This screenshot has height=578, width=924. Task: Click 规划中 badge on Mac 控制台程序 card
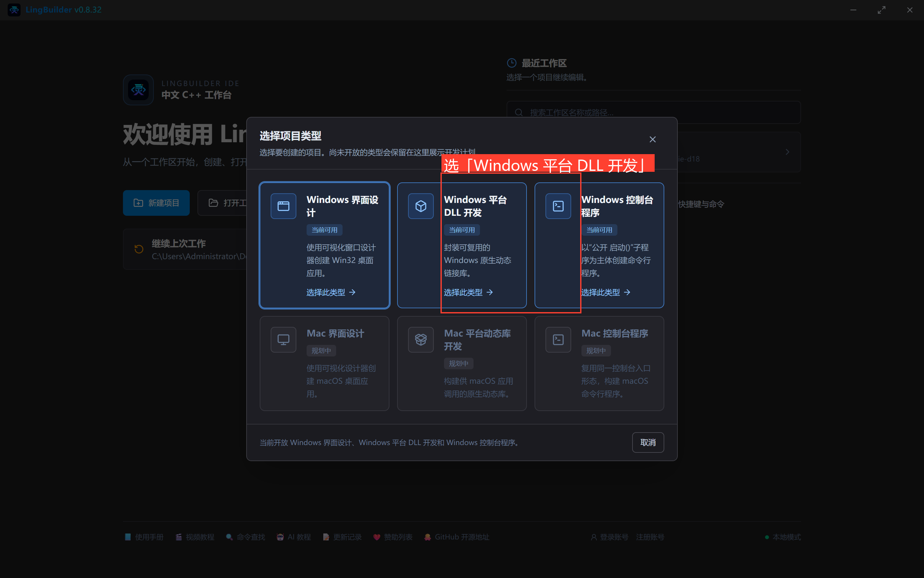point(596,351)
